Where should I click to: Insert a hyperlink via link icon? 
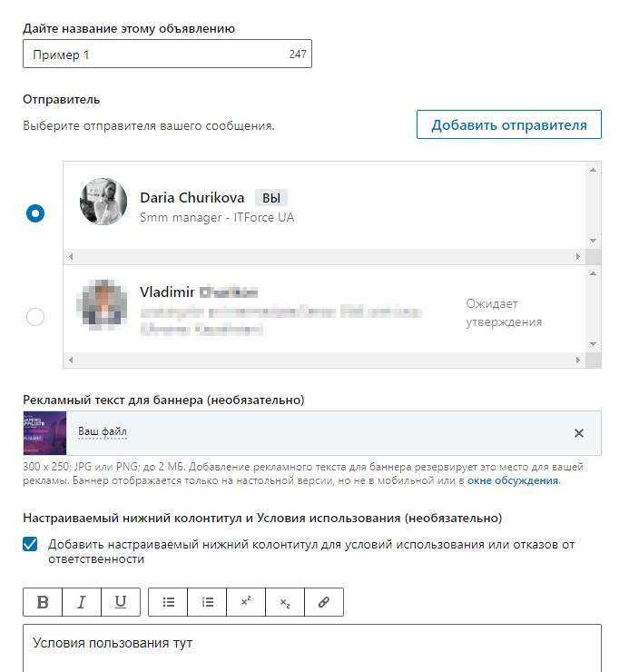(x=324, y=602)
